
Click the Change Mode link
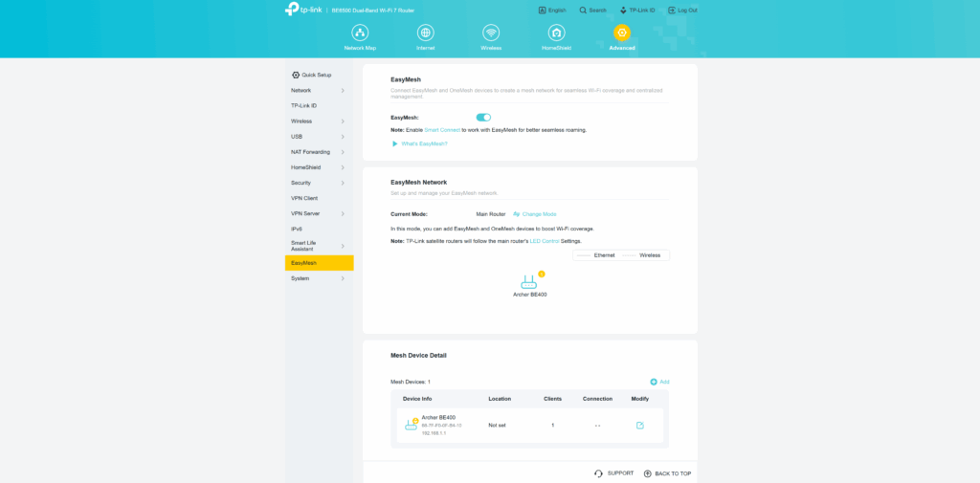(x=540, y=214)
